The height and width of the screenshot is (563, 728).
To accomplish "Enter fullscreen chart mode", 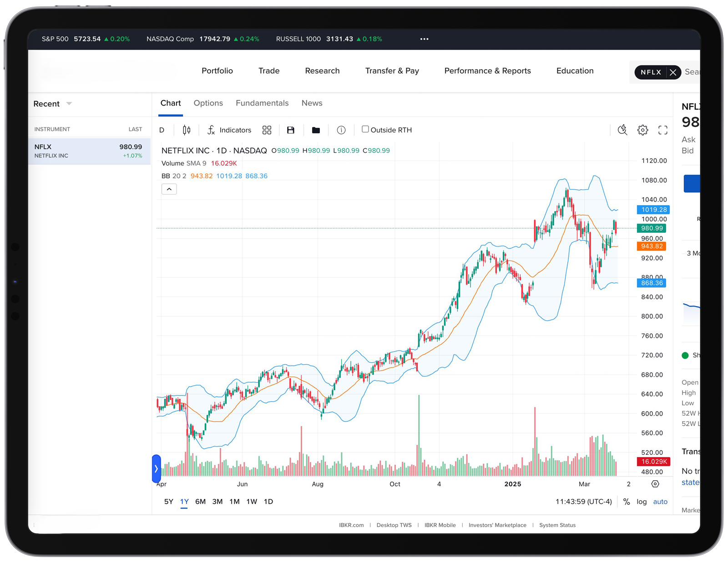I will (x=663, y=130).
